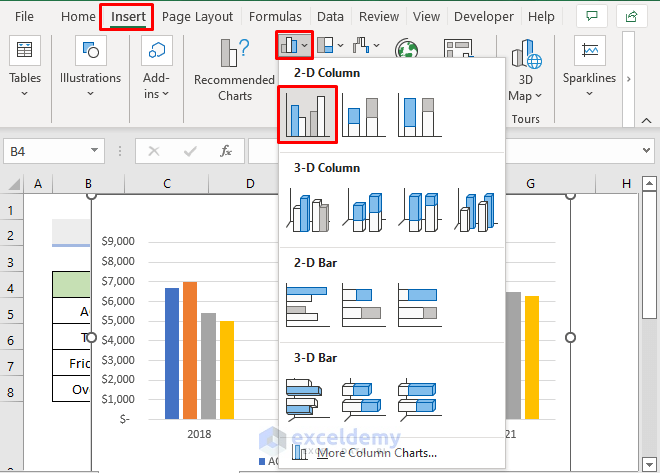The image size is (660, 473).
Task: Click the Insert Function fx icon
Action: (x=226, y=151)
